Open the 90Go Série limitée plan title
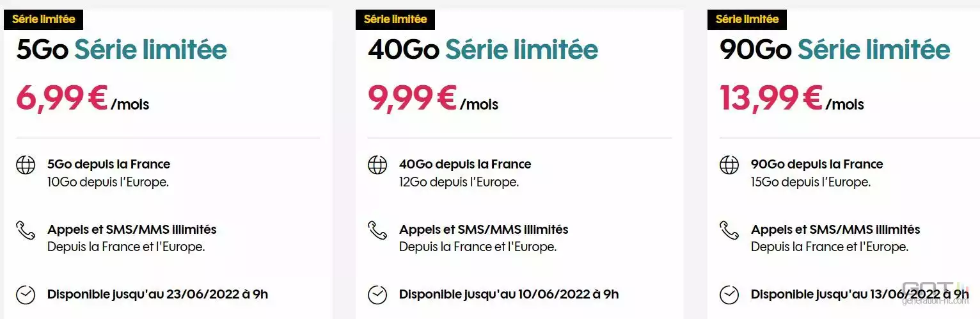This screenshot has height=319, width=980. point(835,51)
